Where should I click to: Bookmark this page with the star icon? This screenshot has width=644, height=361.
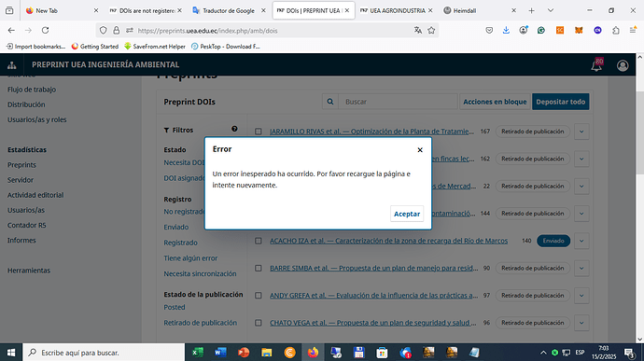coord(431,31)
